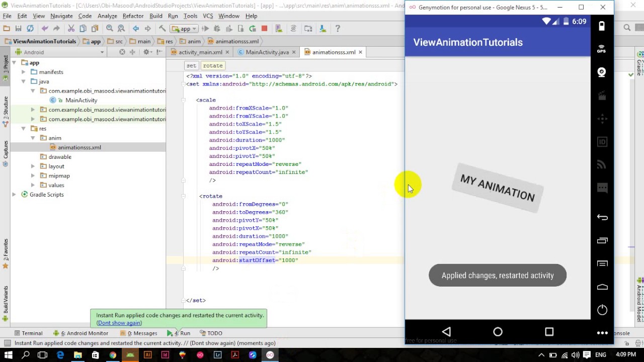Click the Save All floppy icon
This screenshot has width=644, height=362.
click(x=18, y=29)
